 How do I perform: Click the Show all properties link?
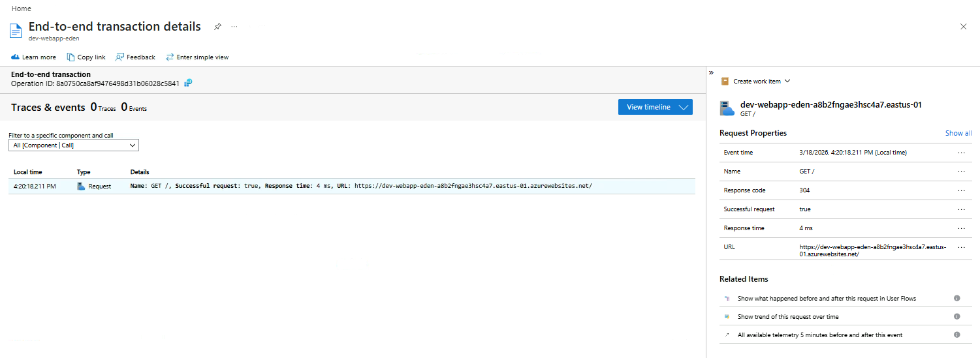pos(958,133)
